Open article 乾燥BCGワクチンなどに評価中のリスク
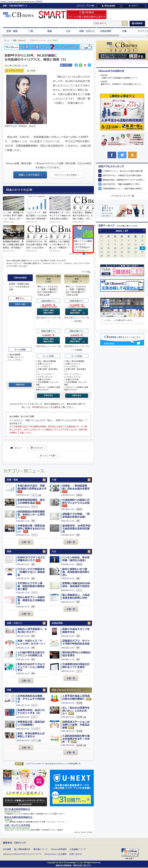This screenshot has width=148, height=868. pos(31,559)
